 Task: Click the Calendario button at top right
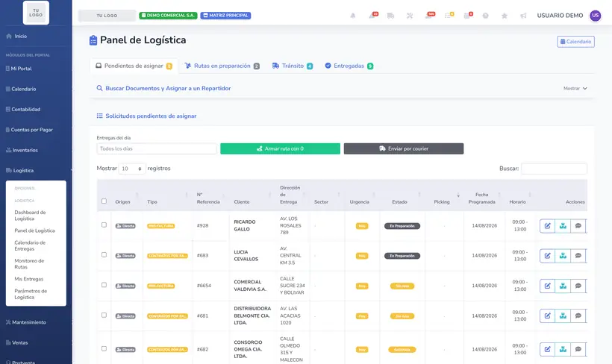click(575, 42)
